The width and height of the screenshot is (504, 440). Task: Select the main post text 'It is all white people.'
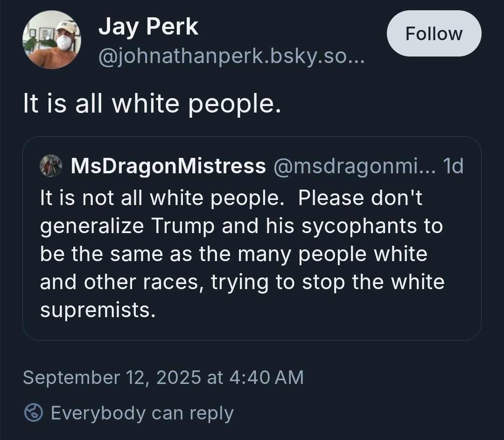tap(152, 104)
